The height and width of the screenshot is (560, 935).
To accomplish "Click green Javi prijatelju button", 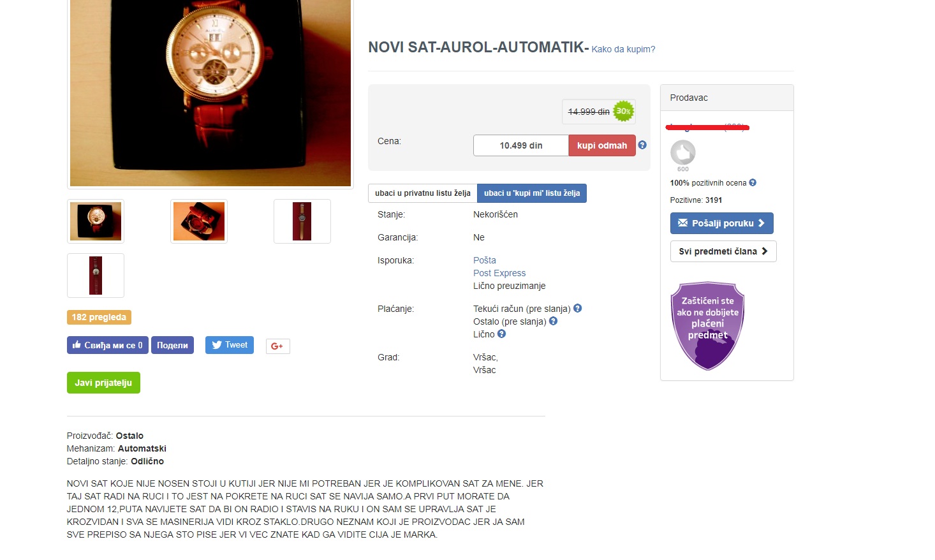I will click(103, 383).
